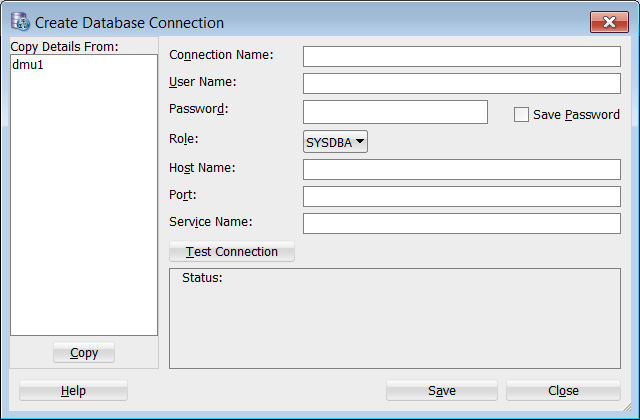640x420 pixels.
Task: Select the Host Name text box
Action: pos(461,169)
